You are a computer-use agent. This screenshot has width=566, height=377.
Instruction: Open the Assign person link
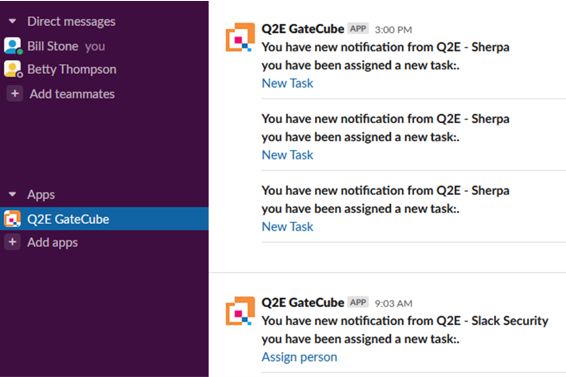tap(299, 357)
